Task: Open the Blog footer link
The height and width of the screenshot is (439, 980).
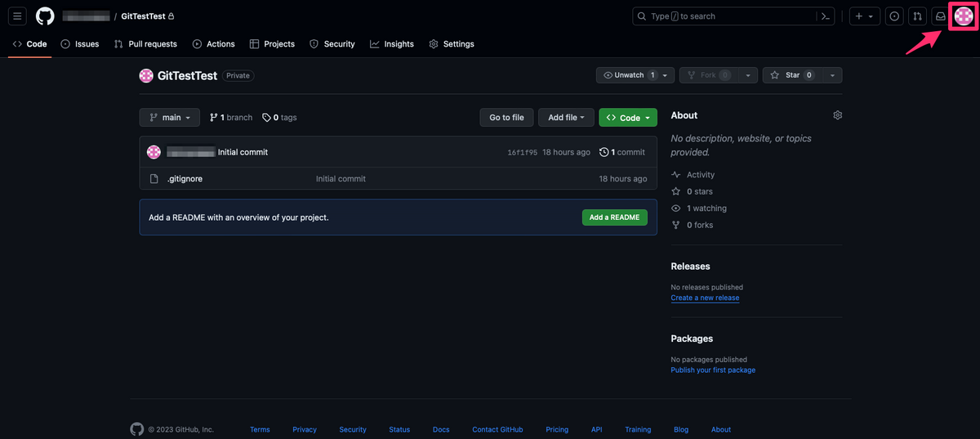Action: [x=681, y=429]
